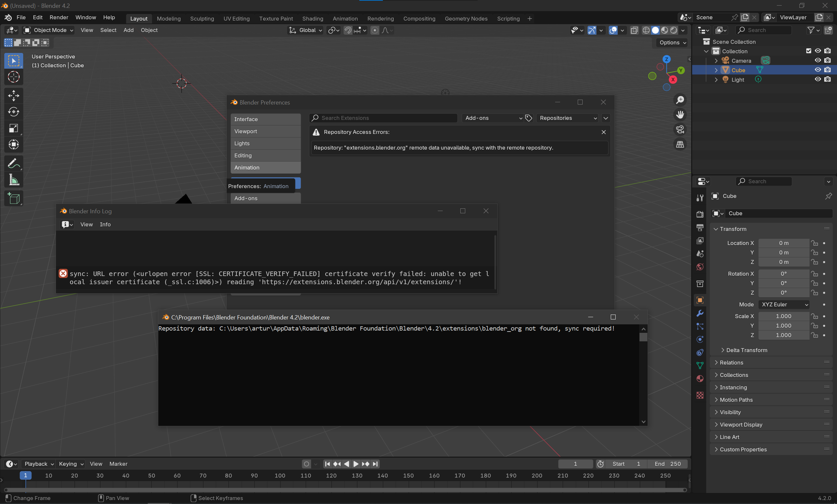Dismiss the Repository Access Errors message
Screen dimensions: 837x504
603,132
